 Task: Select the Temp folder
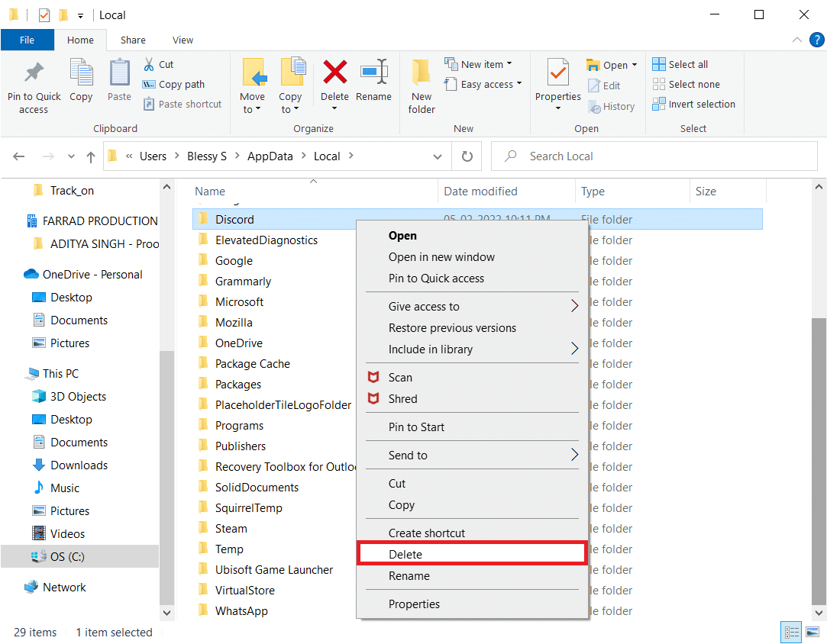click(x=229, y=549)
